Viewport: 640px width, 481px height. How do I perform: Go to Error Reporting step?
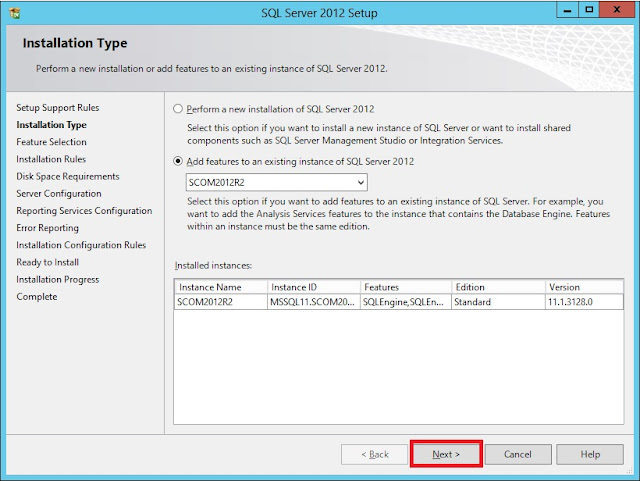pos(47,228)
